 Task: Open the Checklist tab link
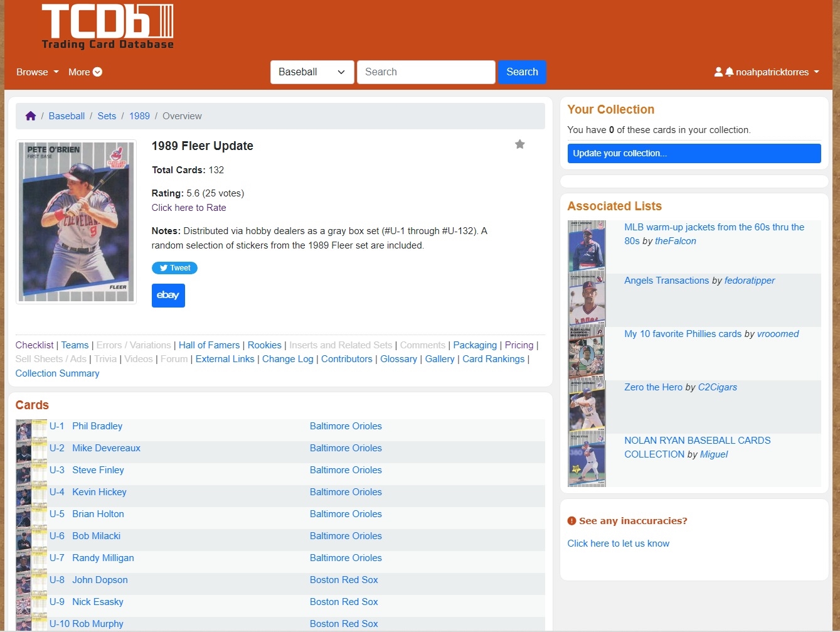[35, 345]
